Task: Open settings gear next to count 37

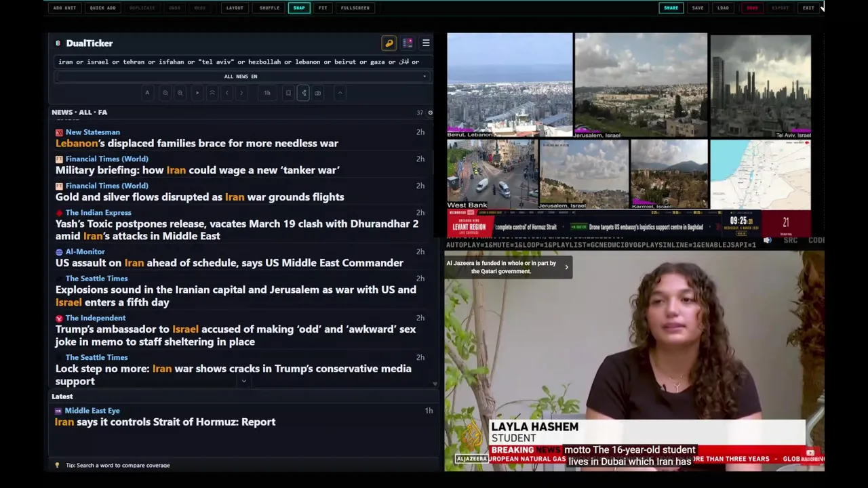Action: (430, 113)
